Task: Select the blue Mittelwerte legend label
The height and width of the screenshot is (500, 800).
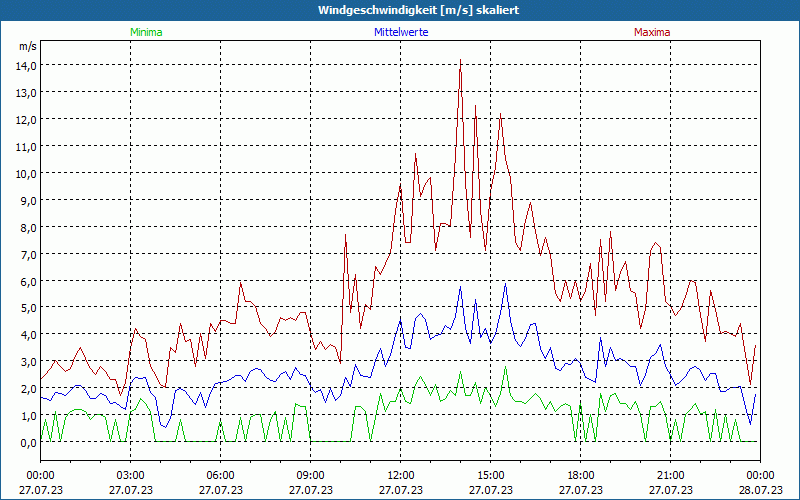Action: point(400,32)
